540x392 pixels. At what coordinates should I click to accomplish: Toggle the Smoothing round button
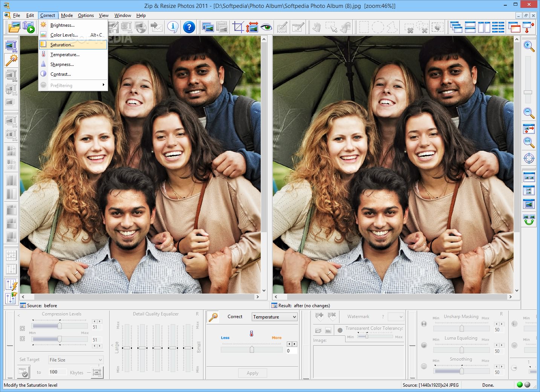424,366
